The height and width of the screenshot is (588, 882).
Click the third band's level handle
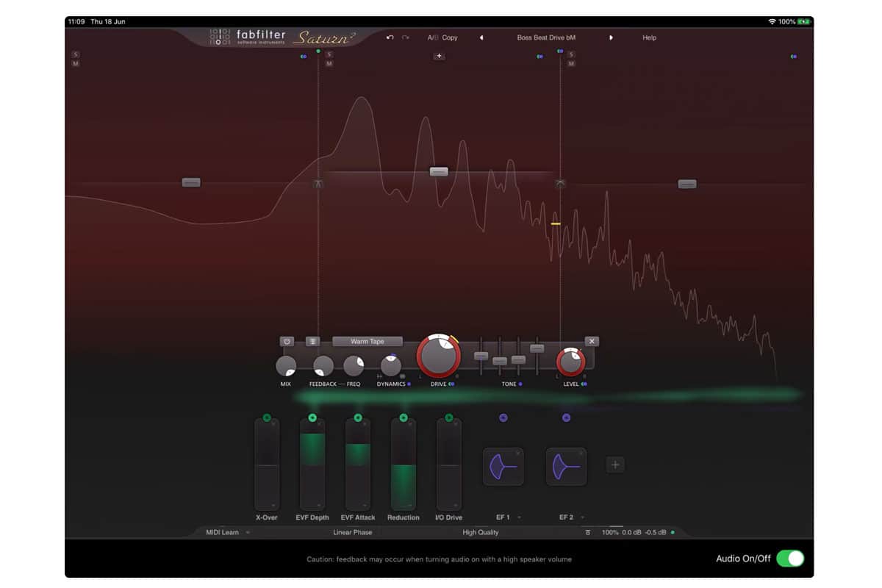pyautogui.click(x=687, y=184)
